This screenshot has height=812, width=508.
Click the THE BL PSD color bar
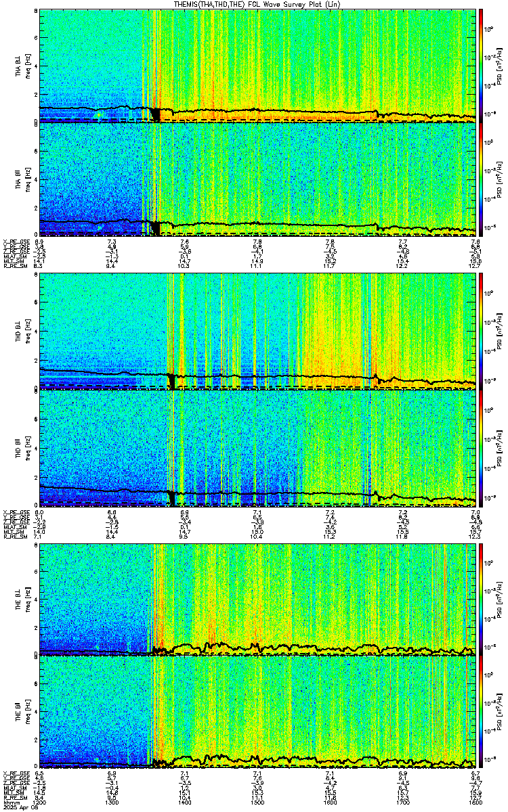point(480,600)
